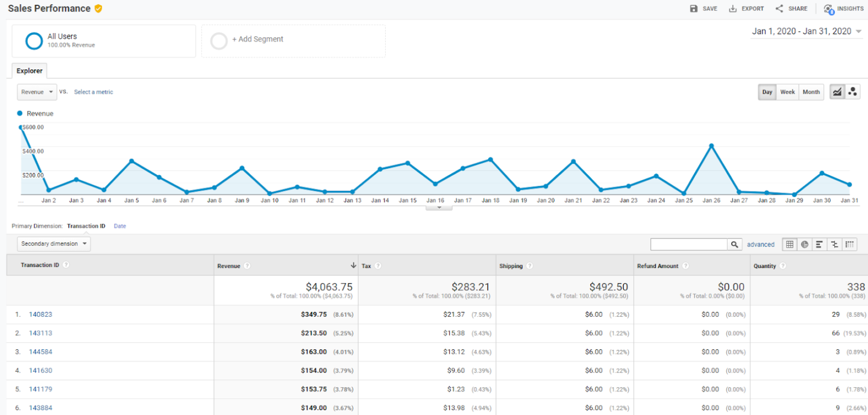Viewport: 868px width, 415px height.
Task: Click the verified shield badge icon
Action: [98, 8]
